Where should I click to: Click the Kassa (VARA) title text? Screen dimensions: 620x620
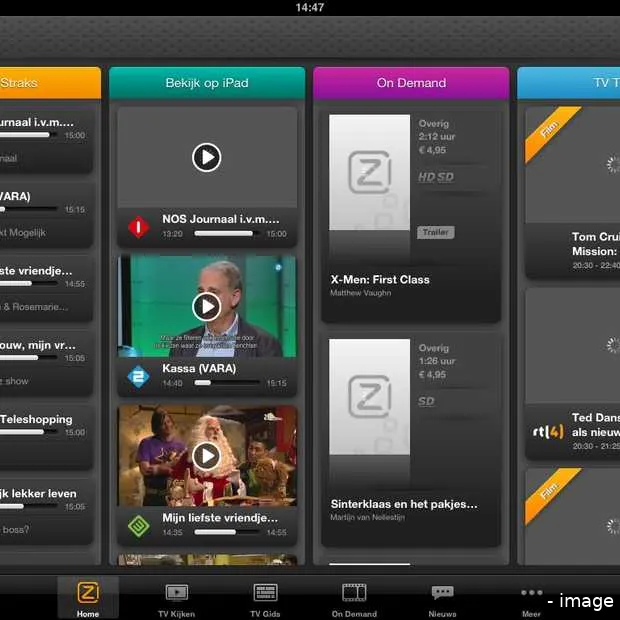pyautogui.click(x=199, y=369)
